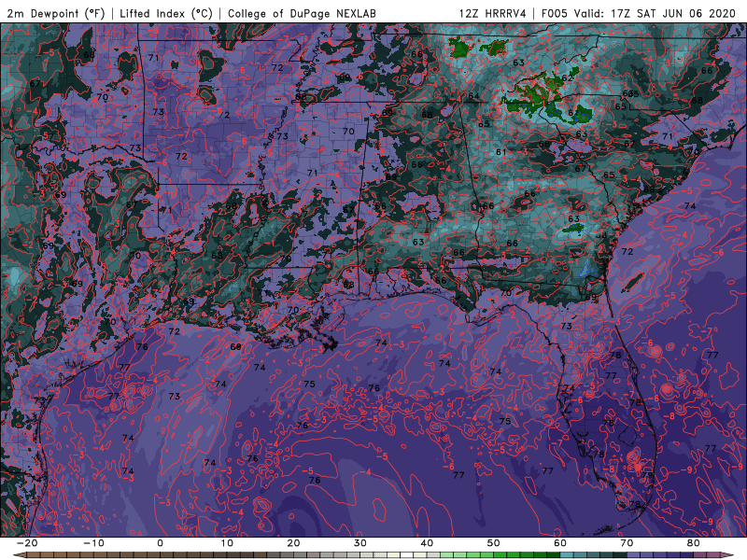Click the "40" tick label on color scale
Screen dimensions: 747x560
(x=427, y=543)
